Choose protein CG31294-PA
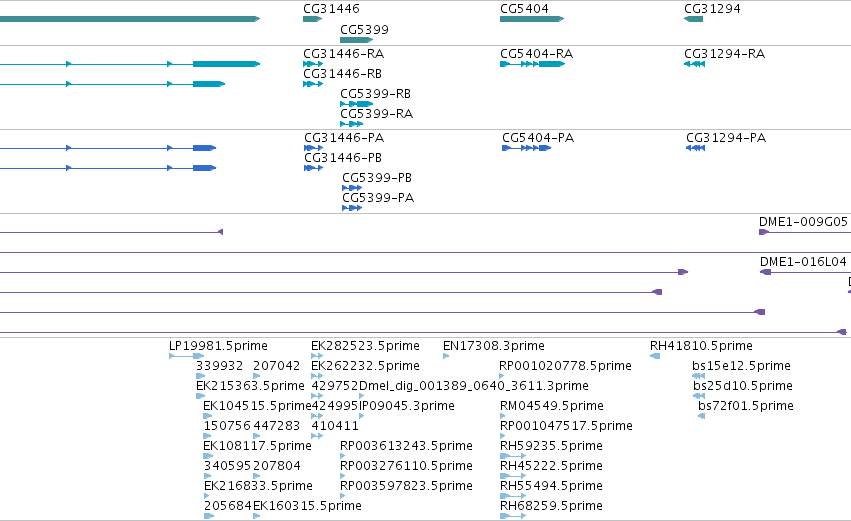Viewport: 851px width, 521px height. (695, 148)
